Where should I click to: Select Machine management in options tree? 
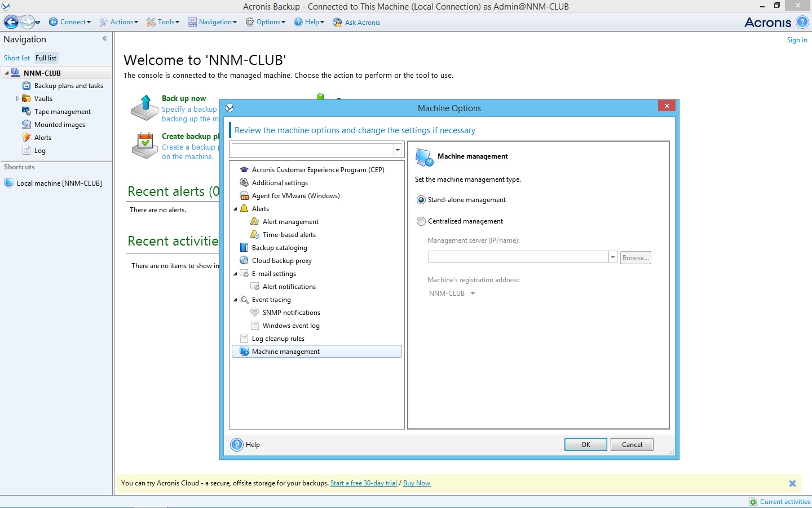[x=317, y=352]
